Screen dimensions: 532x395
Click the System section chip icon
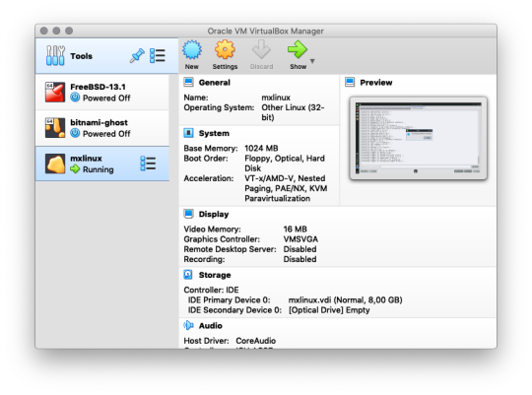tap(188, 133)
